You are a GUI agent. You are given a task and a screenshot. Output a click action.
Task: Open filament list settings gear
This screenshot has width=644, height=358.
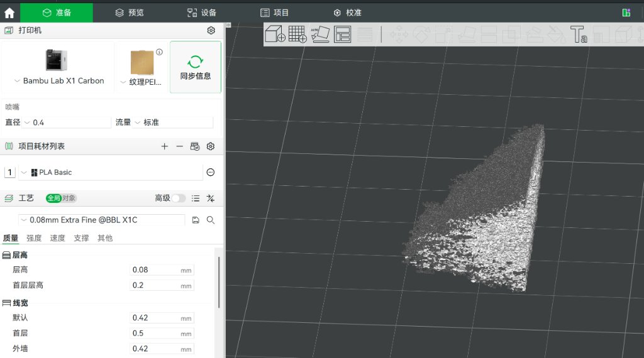[x=211, y=146]
